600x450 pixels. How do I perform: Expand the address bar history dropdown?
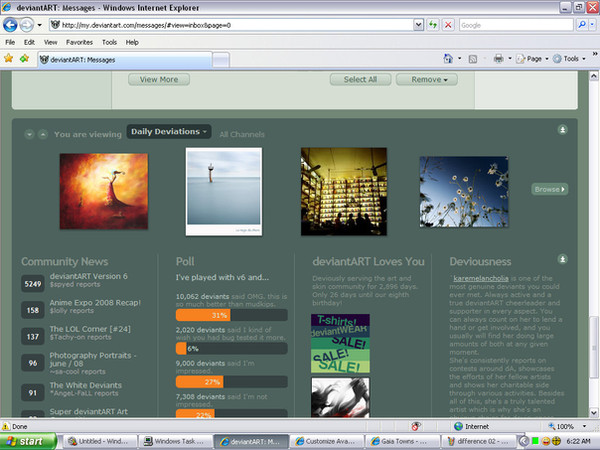point(418,25)
